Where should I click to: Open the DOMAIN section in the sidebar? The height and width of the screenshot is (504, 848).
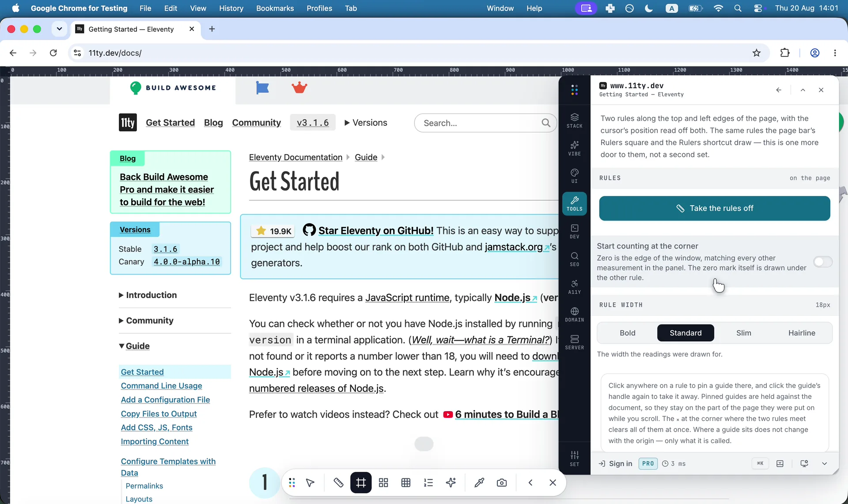pyautogui.click(x=574, y=315)
